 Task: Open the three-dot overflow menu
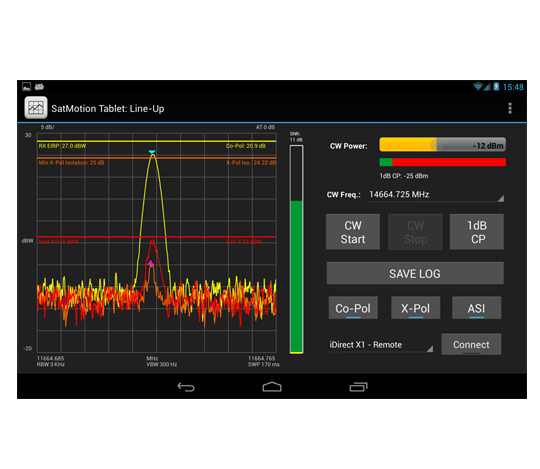pyautogui.click(x=510, y=108)
